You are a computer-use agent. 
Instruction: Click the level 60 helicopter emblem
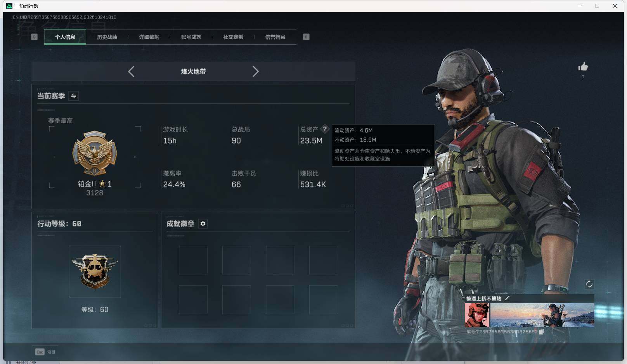point(95,271)
